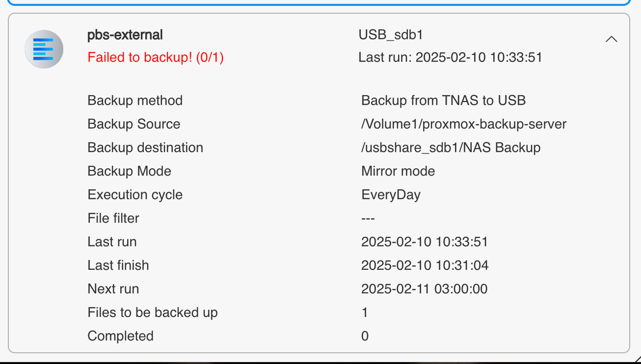Click the EveryDay execution cycle value

coord(391,195)
